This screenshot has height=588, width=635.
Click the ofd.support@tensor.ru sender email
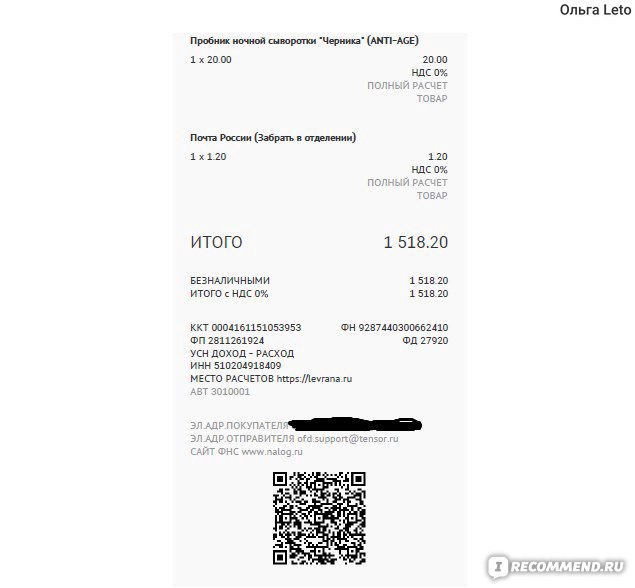coord(347,439)
